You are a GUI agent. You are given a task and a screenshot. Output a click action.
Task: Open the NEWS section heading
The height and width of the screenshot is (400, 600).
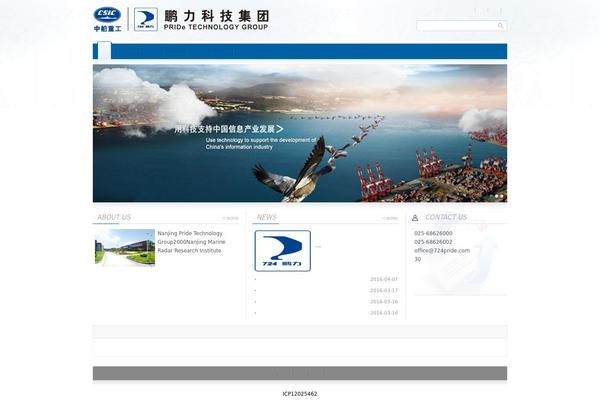267,217
